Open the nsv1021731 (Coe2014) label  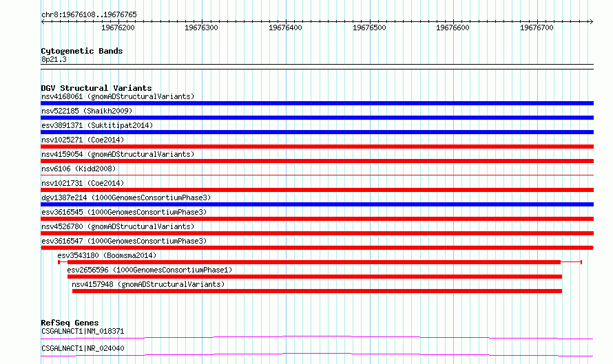(x=83, y=183)
